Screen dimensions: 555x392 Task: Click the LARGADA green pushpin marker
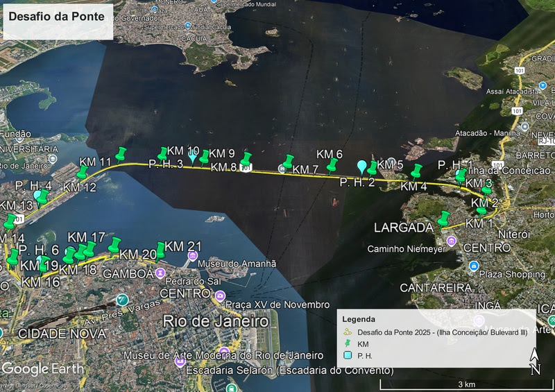443,219
